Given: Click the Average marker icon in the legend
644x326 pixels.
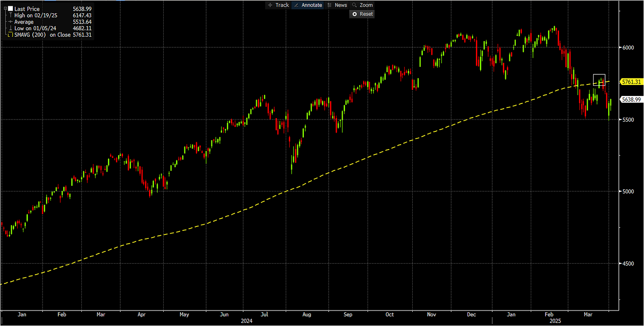Looking at the screenshot, I should (11, 22).
